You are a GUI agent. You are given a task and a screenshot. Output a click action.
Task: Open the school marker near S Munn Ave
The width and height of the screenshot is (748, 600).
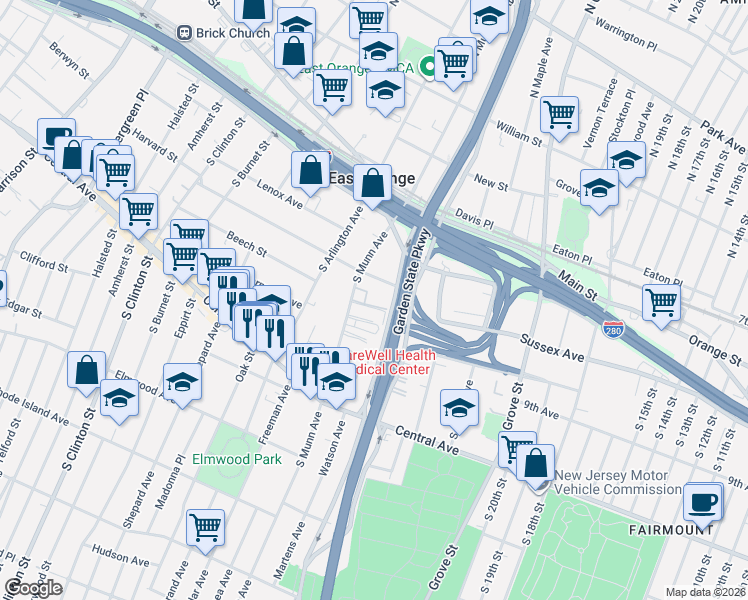coord(336,383)
